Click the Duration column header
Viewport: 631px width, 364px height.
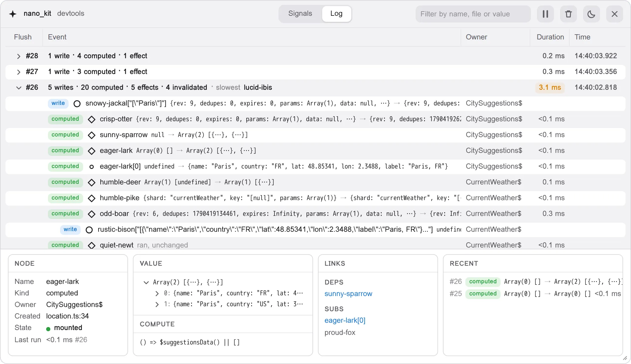point(550,37)
